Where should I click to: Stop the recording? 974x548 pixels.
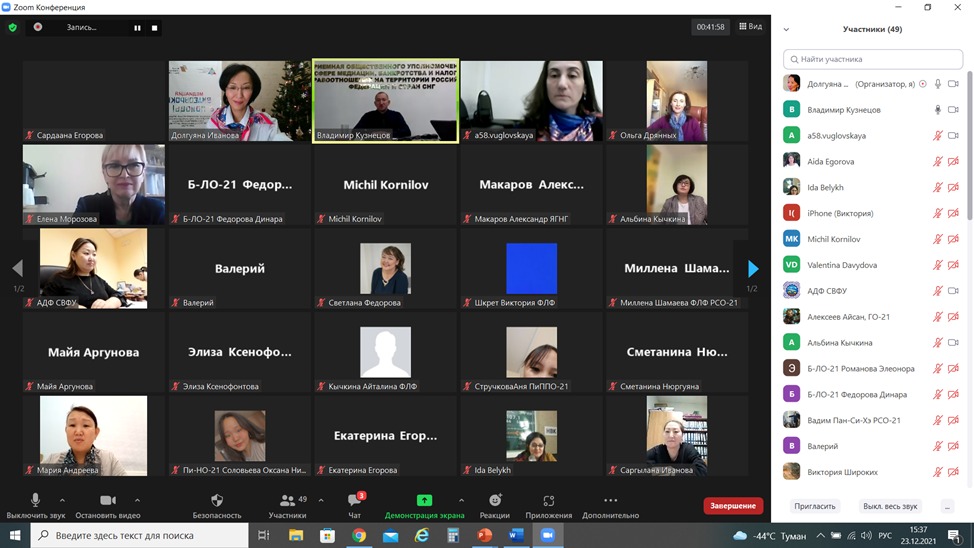click(155, 27)
